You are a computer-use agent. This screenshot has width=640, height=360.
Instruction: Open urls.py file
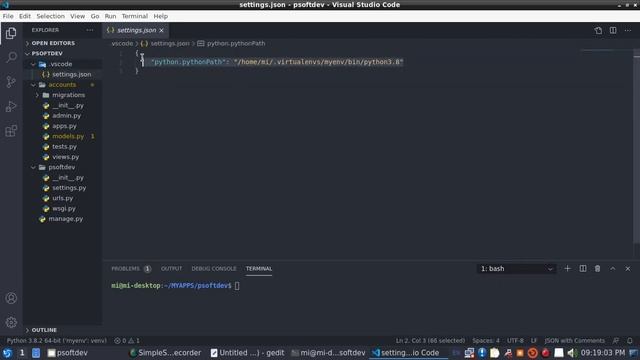(x=62, y=198)
